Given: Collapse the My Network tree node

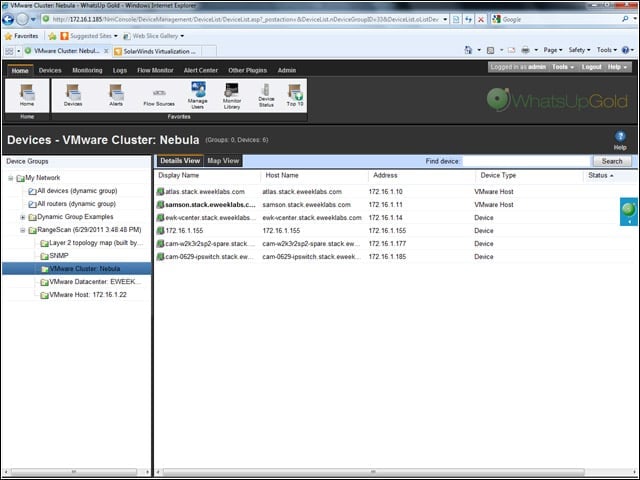Looking at the screenshot, I should click(x=11, y=178).
